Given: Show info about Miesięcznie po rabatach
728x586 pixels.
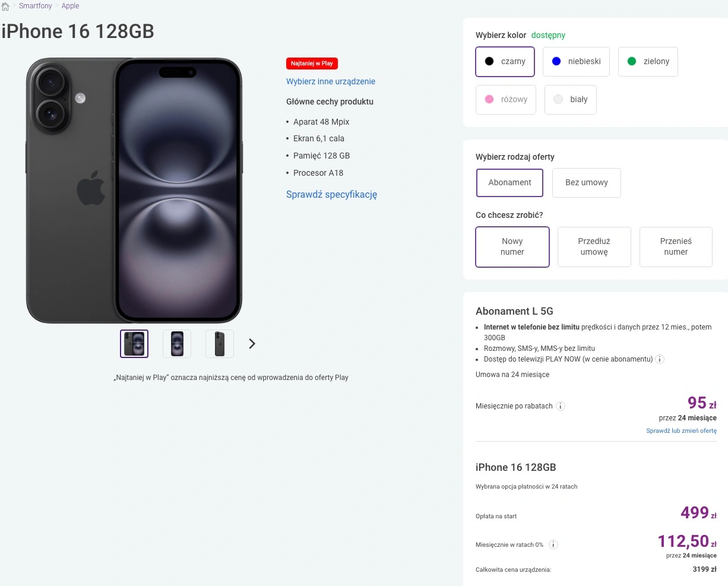Looking at the screenshot, I should point(561,406).
